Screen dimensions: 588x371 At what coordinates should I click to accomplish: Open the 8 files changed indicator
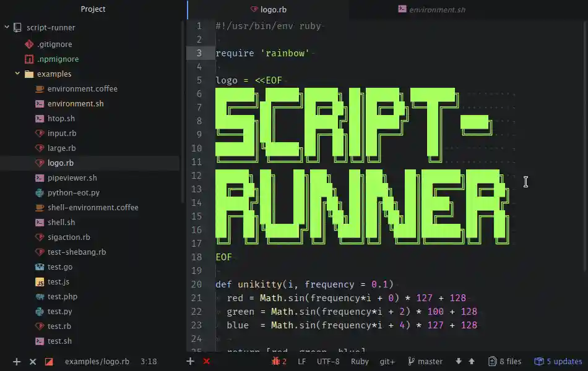pos(504,361)
